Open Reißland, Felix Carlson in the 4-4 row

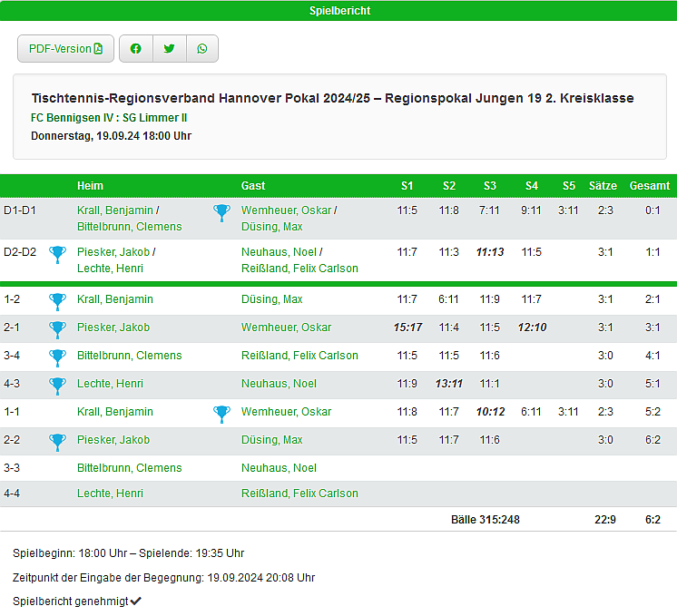[x=299, y=493]
